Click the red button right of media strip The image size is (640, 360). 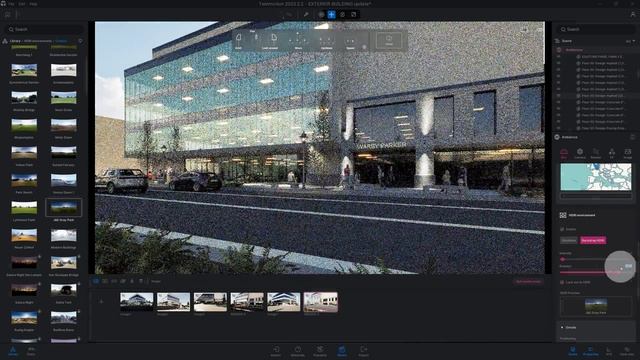528,282
